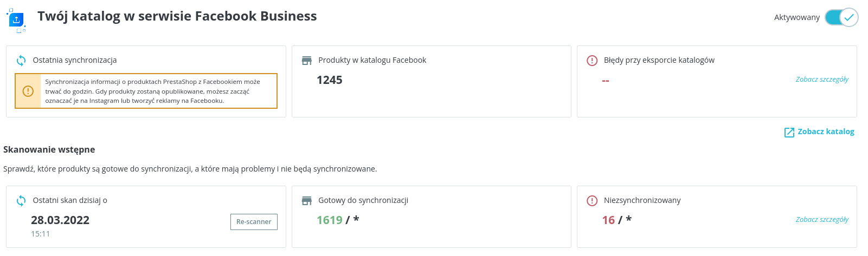Click the scan date 28.03.2022
Image resolution: width=868 pixels, height=256 pixels.
60,220
